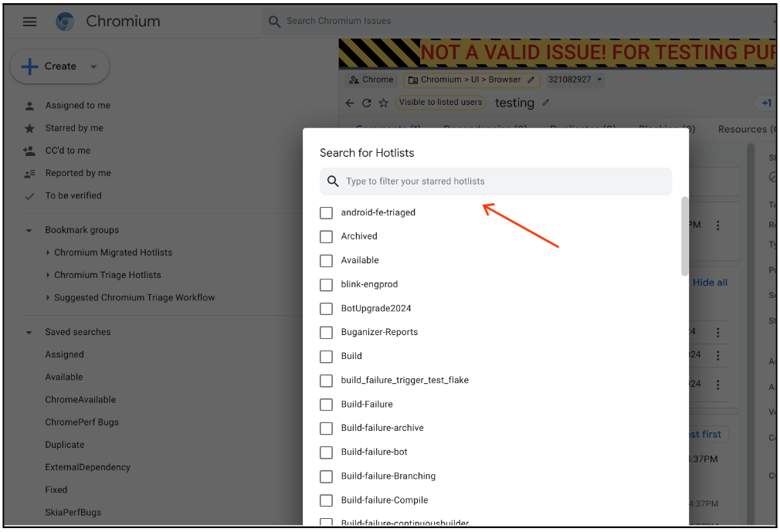The width and height of the screenshot is (780, 532).
Task: Click the search magnifier in the top bar
Action: tap(274, 22)
